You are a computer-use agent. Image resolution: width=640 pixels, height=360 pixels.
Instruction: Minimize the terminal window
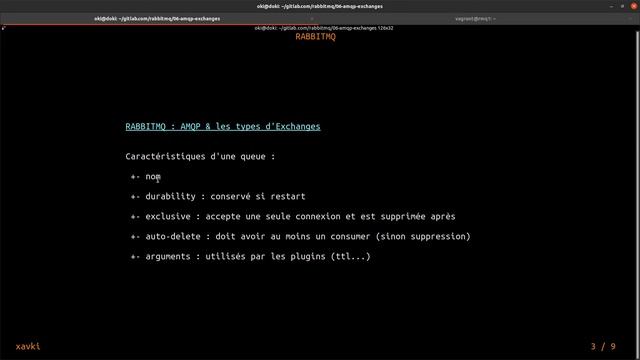coord(611,6)
